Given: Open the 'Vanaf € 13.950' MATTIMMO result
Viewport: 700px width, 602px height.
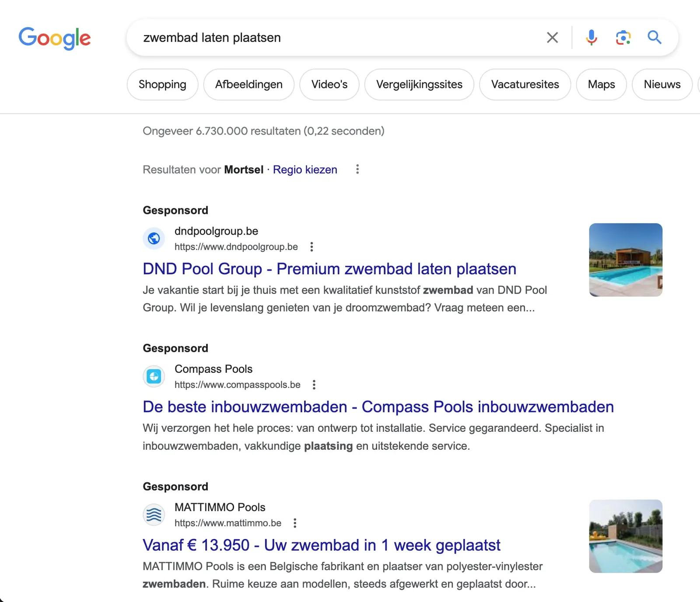Looking at the screenshot, I should (322, 545).
